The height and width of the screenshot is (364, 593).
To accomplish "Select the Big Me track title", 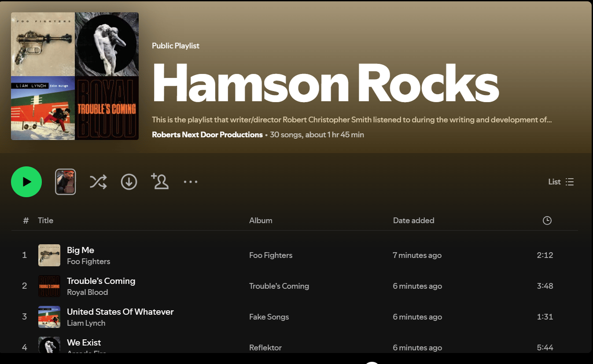I will click(81, 250).
